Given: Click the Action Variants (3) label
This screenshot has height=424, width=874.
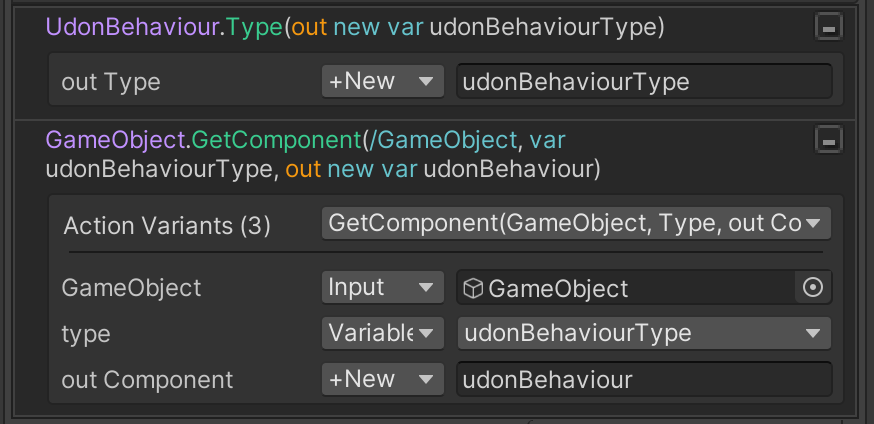Looking at the screenshot, I should coord(167,226).
